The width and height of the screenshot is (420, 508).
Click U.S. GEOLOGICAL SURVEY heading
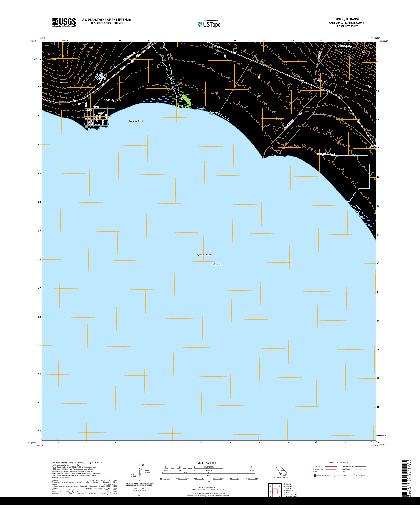coord(107,23)
